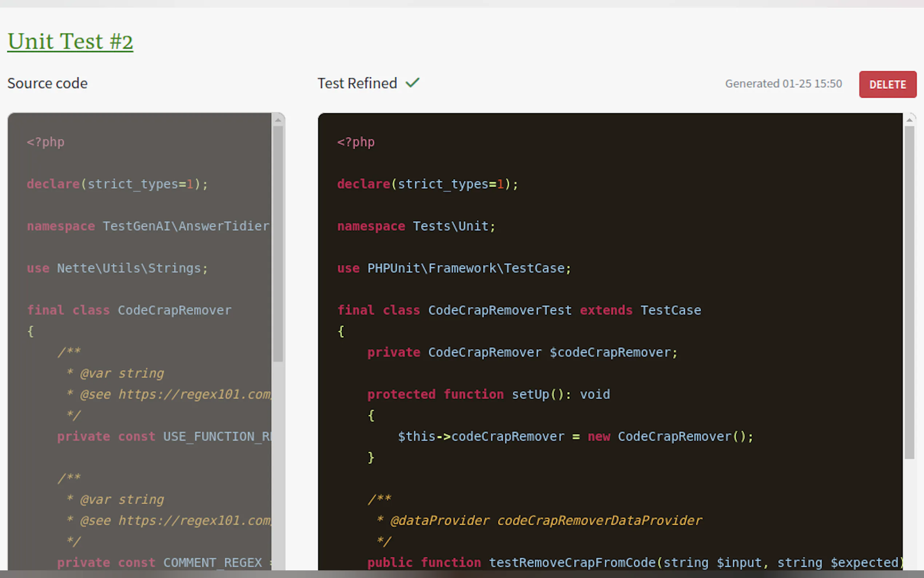Screen dimensions: 924x578
Task: Click USE_FUNCTION constant in source code
Action: [x=216, y=436]
